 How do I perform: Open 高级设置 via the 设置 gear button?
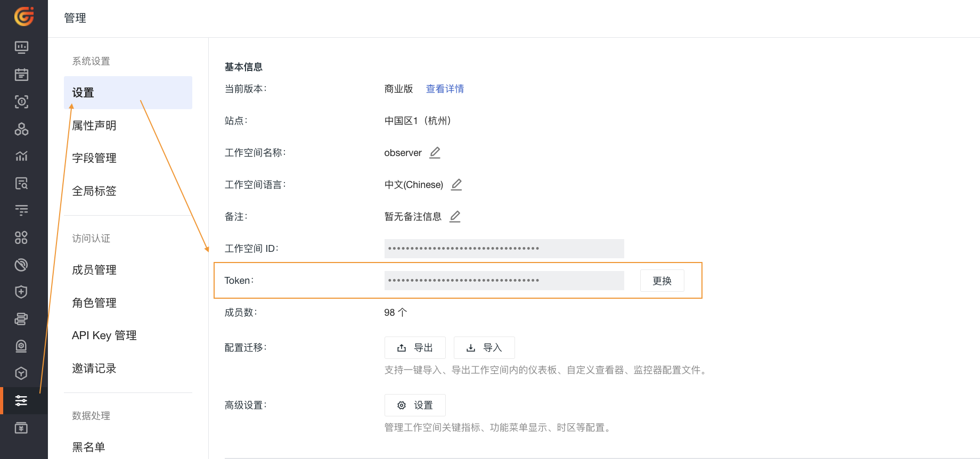pos(415,405)
